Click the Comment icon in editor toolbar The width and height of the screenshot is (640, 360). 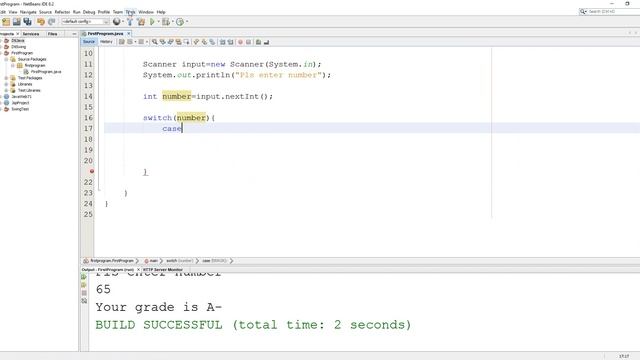pos(258,42)
